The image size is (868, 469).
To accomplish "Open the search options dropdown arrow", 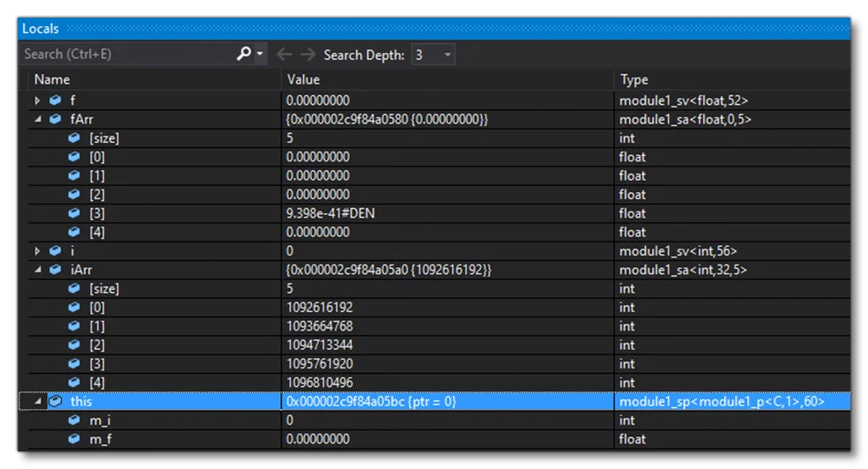I will pyautogui.click(x=260, y=55).
